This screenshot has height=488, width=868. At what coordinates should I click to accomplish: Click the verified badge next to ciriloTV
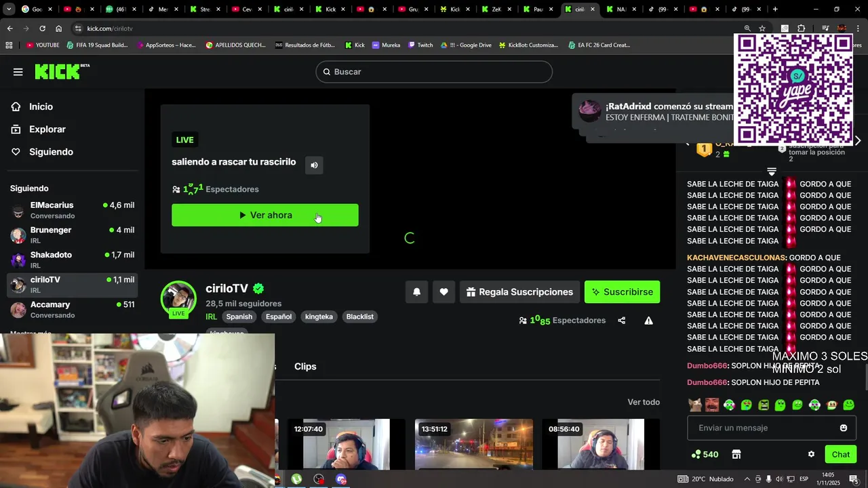click(x=258, y=288)
